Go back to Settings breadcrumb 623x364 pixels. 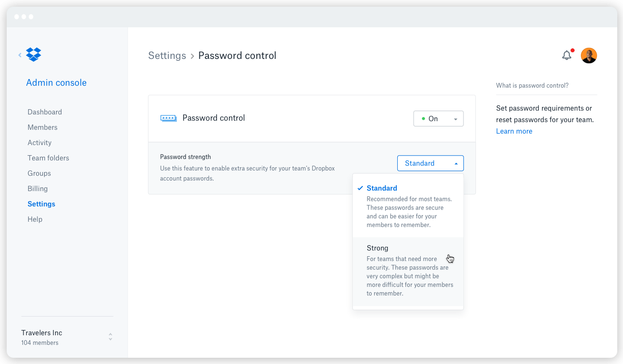pos(167,56)
